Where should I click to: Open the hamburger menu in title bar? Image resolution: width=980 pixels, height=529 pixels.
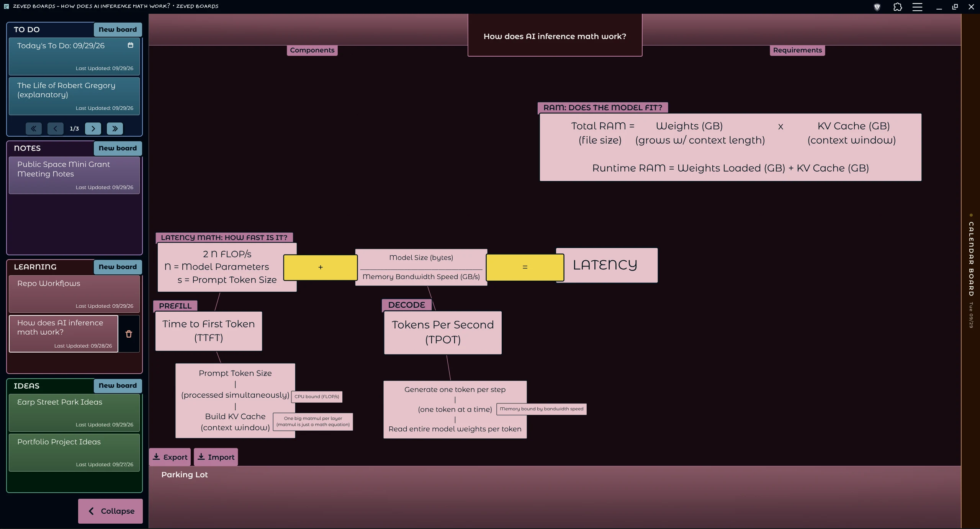(917, 7)
